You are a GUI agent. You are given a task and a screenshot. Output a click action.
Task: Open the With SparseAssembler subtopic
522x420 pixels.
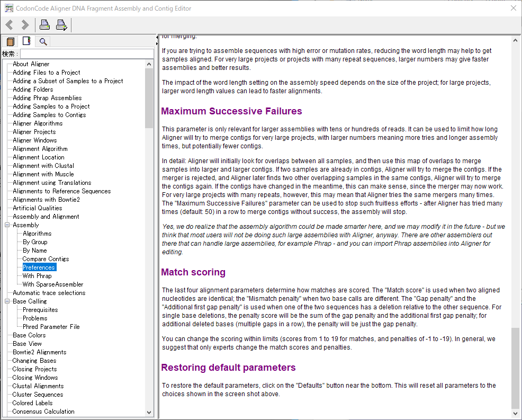click(x=53, y=284)
